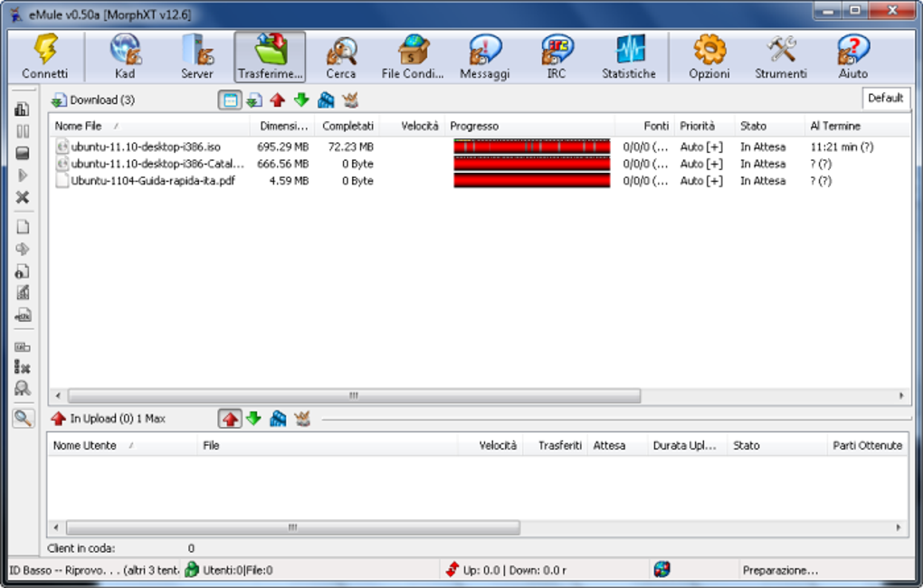This screenshot has height=588, width=923.
Task: Open Aiuto help
Action: 853,56
